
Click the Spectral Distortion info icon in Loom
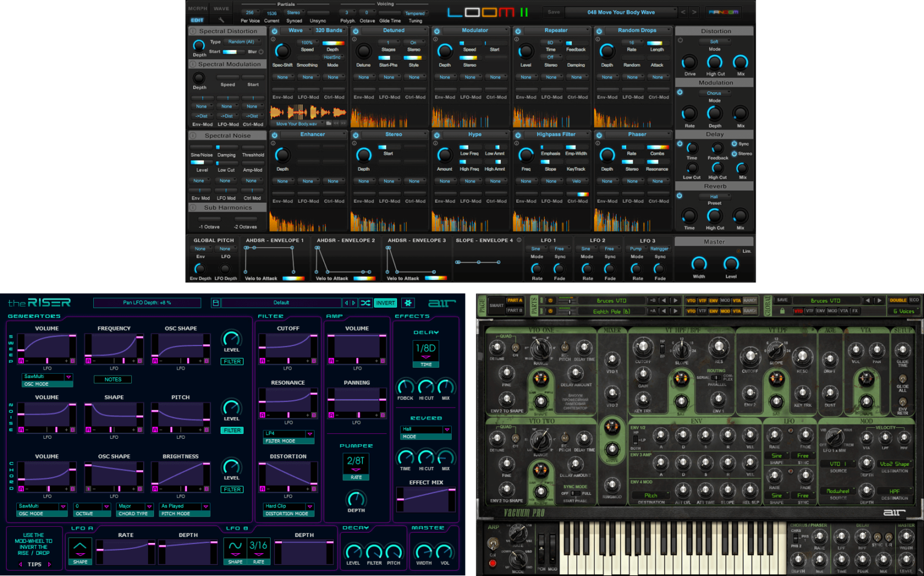pyautogui.click(x=193, y=31)
